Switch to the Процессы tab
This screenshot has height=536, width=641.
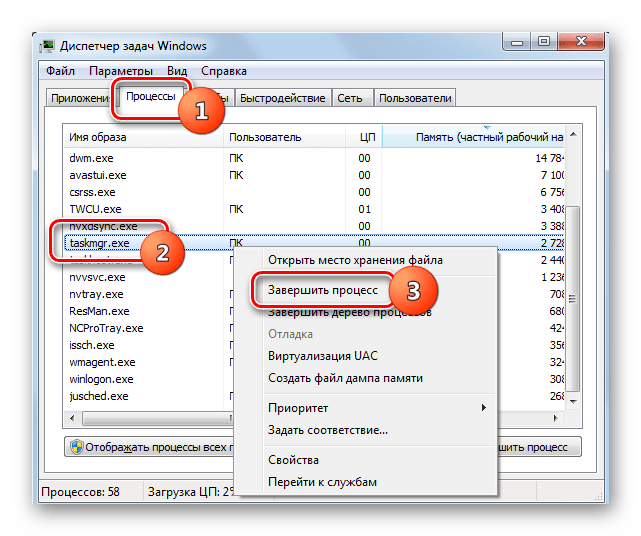[x=150, y=96]
